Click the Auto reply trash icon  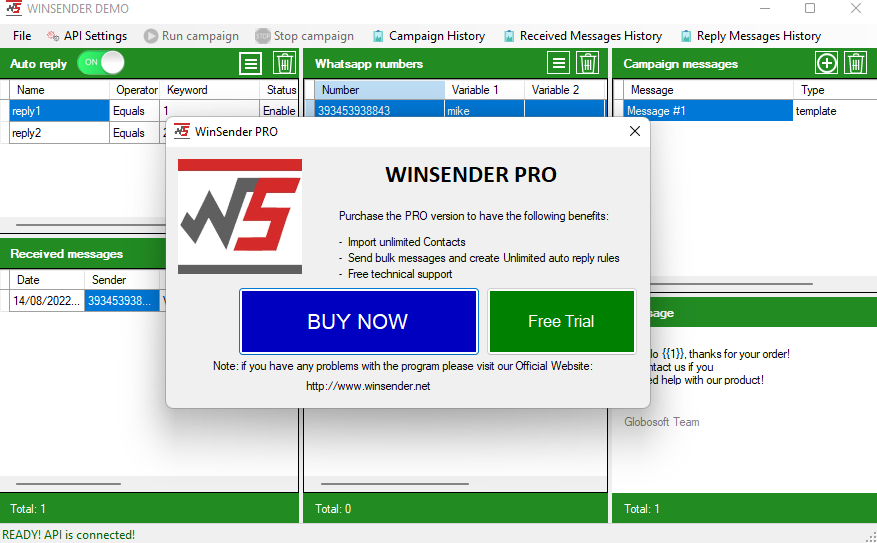coord(284,63)
